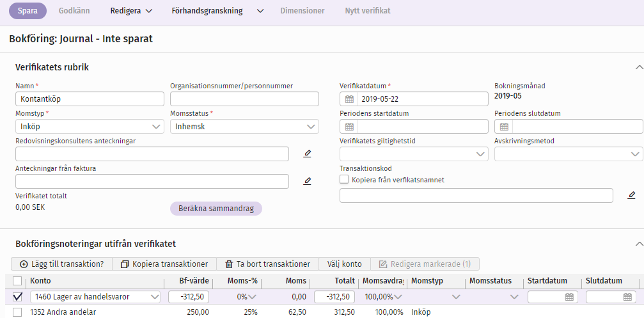Image resolution: width=644 pixels, height=318 pixels.
Task: Open the Verifikatdatum calendar picker
Action: pos(349,99)
